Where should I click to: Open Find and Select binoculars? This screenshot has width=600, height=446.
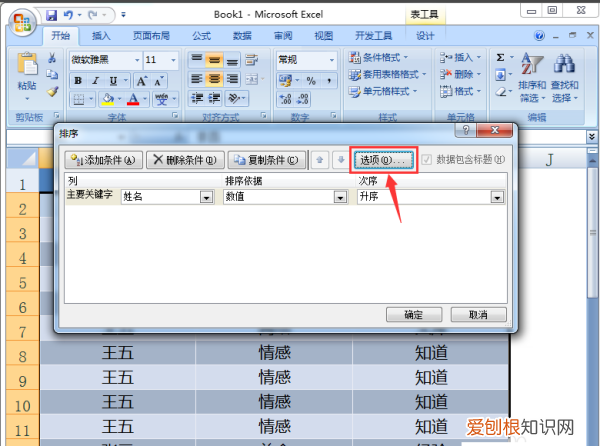pyautogui.click(x=564, y=78)
